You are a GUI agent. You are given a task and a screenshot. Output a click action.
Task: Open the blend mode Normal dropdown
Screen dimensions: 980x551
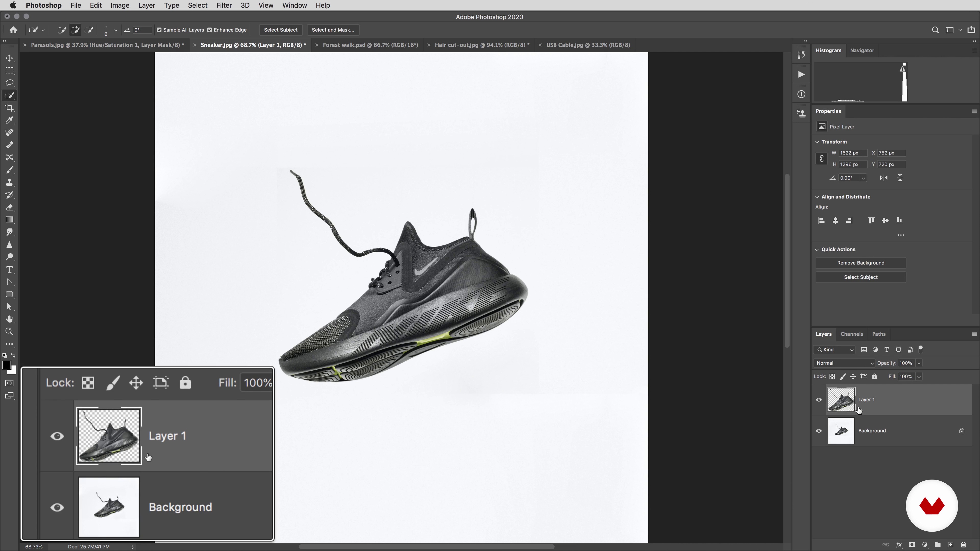point(844,363)
